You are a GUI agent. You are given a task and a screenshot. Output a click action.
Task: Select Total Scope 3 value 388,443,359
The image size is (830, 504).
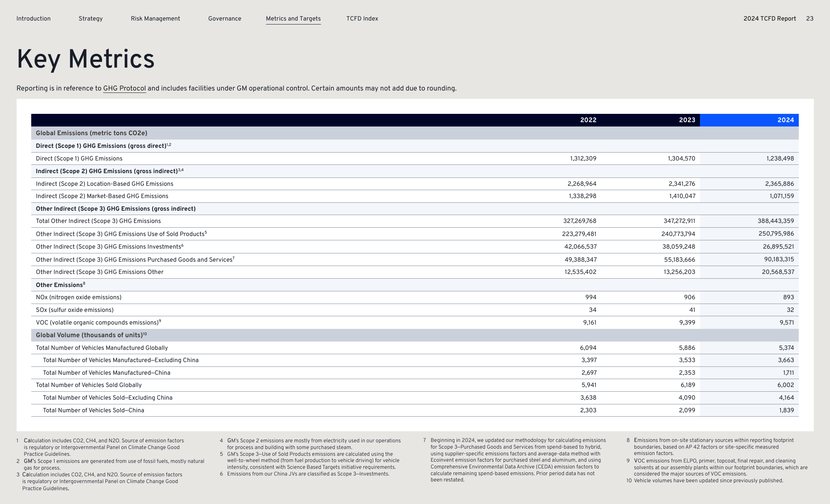click(775, 221)
